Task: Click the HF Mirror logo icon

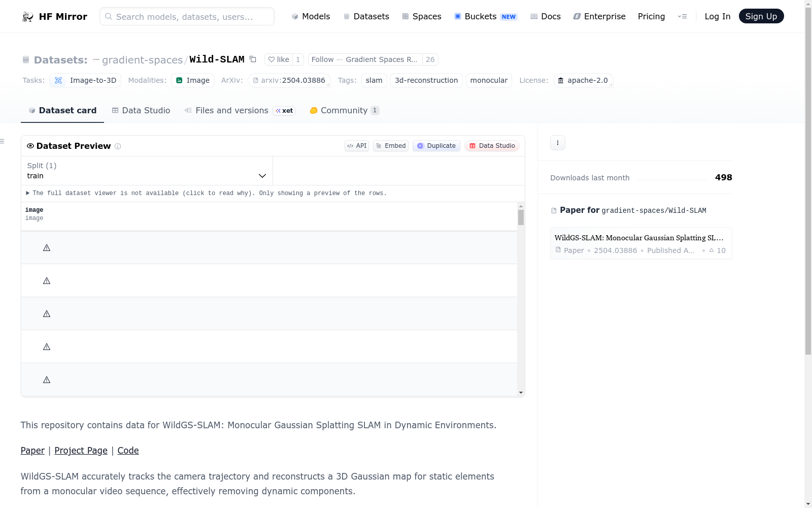Action: 28,17
